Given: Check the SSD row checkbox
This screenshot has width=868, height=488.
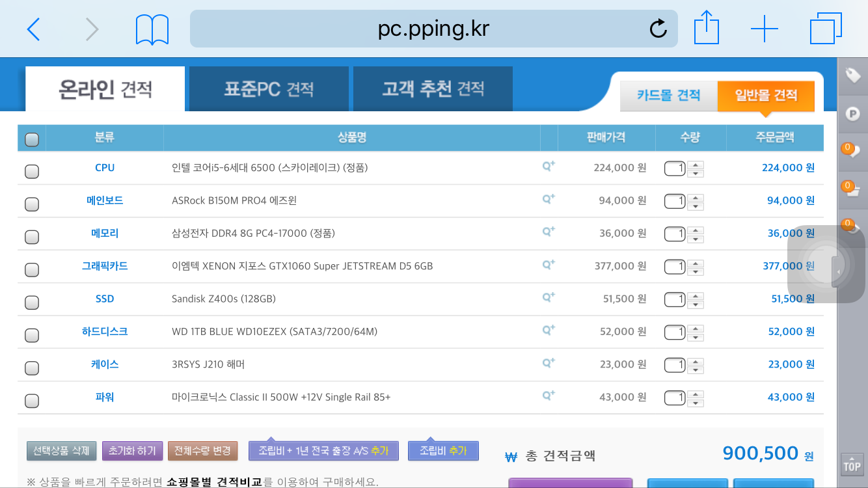Looking at the screenshot, I should [31, 303].
